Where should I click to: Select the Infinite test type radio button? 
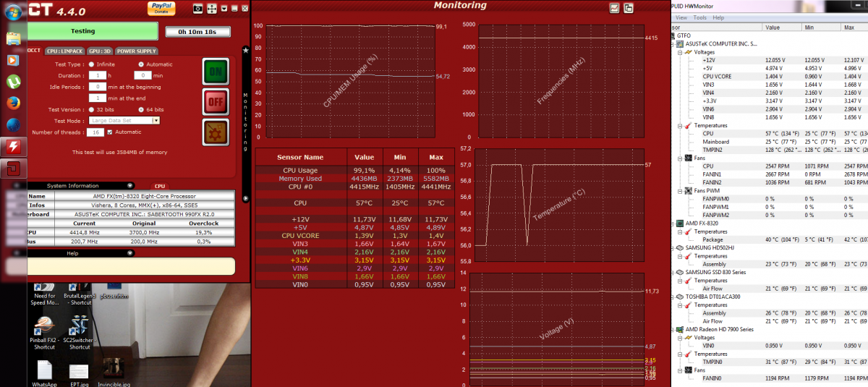click(91, 64)
